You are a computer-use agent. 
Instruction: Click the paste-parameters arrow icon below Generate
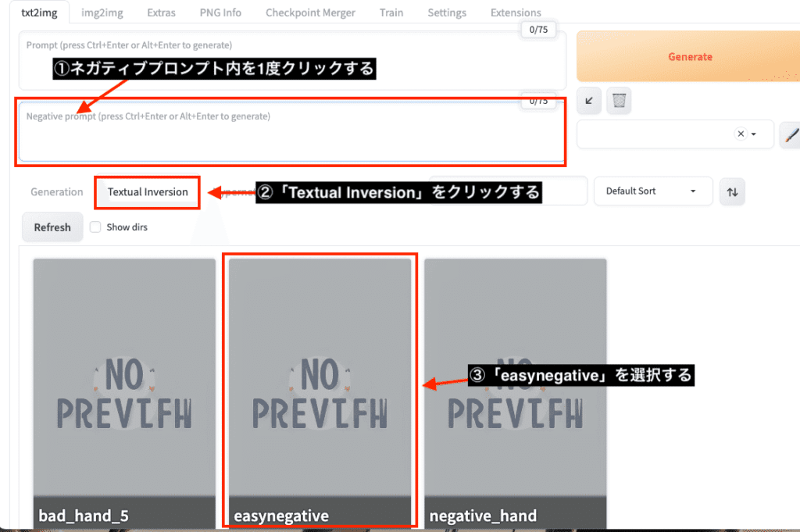(588, 100)
